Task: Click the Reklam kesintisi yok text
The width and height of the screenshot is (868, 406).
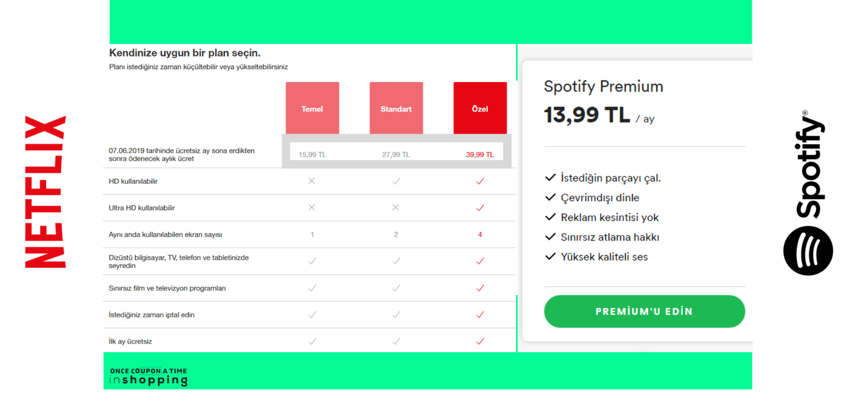Action: pos(610,217)
